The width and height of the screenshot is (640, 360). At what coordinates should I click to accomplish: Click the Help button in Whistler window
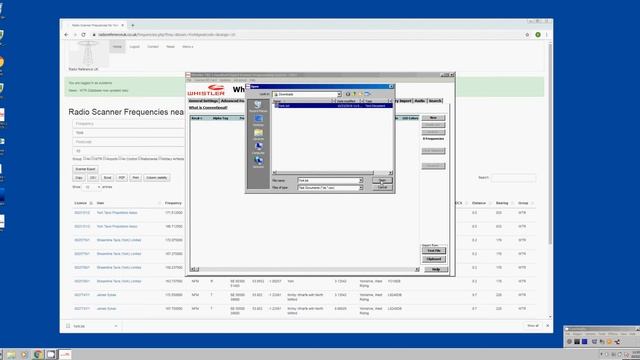click(x=436, y=269)
